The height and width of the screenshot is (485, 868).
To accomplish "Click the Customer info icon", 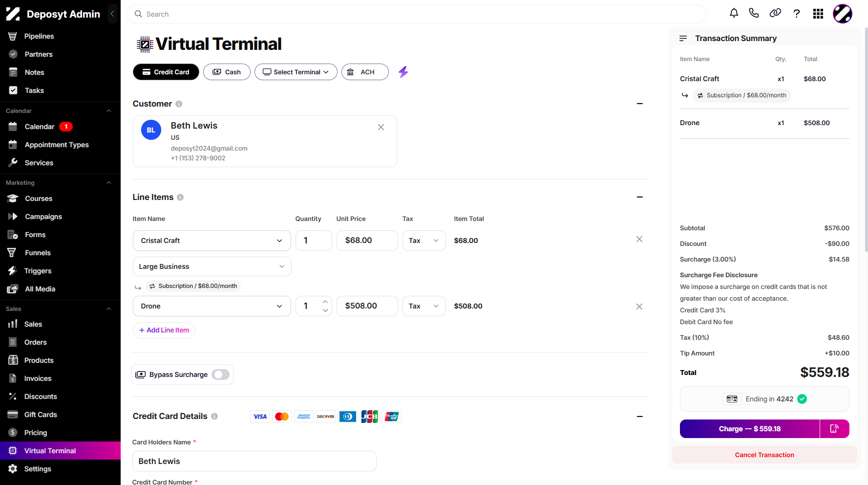I will (179, 104).
